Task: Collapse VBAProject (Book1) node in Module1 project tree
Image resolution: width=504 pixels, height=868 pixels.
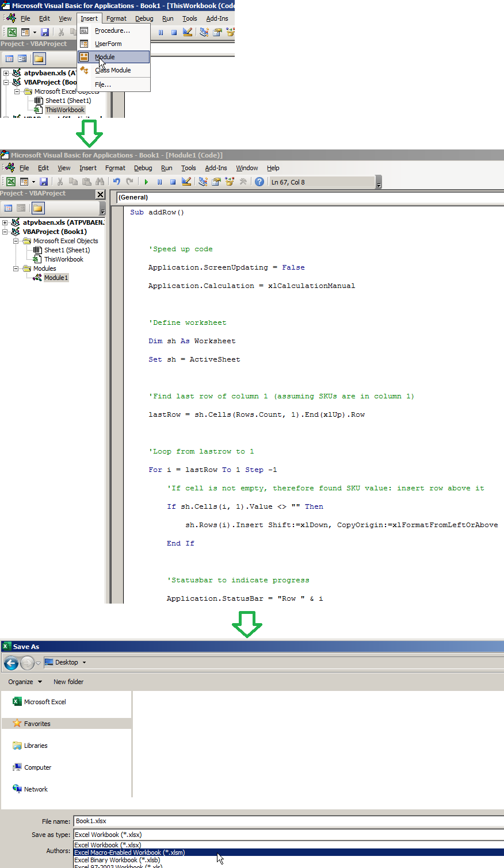Action: [x=5, y=232]
